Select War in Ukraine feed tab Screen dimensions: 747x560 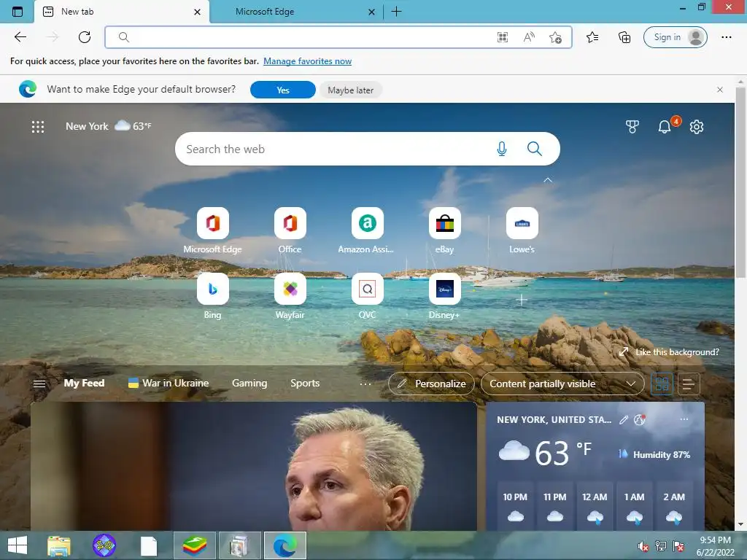169,384
